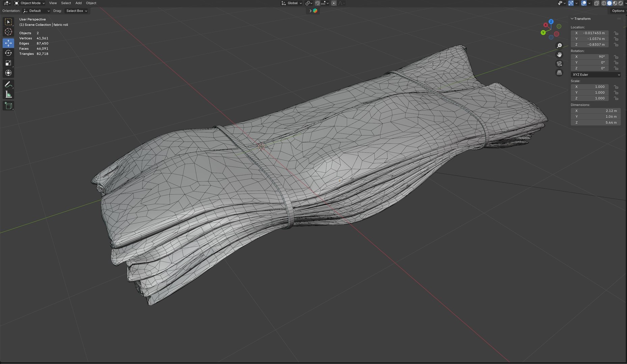Toggle show gizmos button

pyautogui.click(x=571, y=3)
